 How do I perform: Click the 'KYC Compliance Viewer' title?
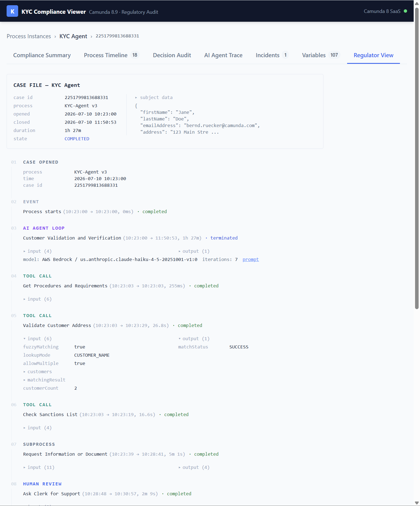click(x=54, y=12)
